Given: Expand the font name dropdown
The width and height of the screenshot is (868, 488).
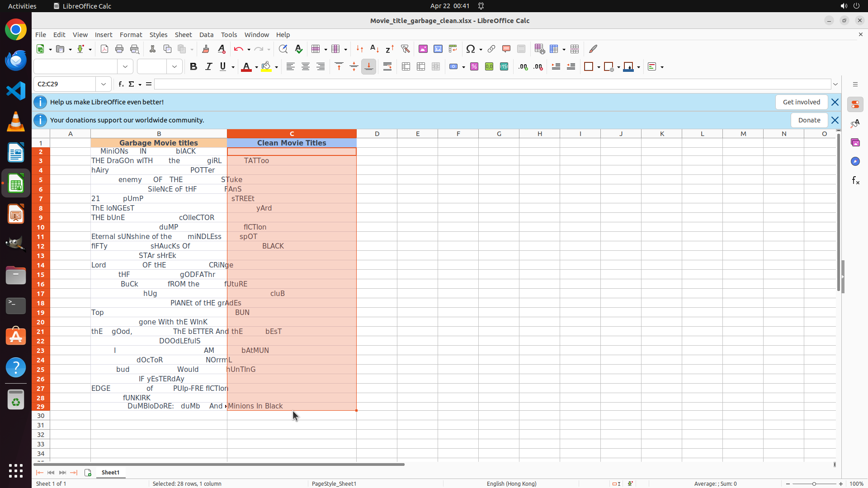Looking at the screenshot, I should coord(125,67).
